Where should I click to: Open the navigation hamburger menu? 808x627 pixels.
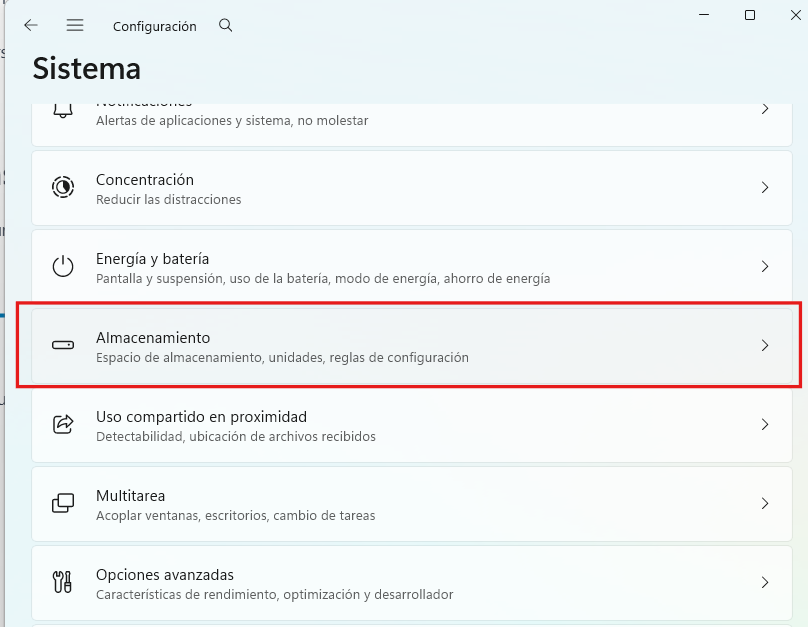click(x=74, y=25)
